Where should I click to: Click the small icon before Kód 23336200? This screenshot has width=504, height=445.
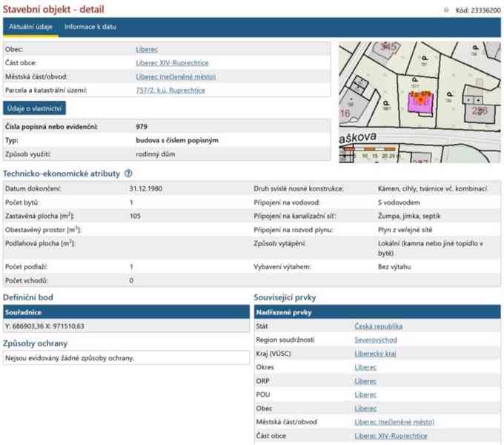pos(446,10)
